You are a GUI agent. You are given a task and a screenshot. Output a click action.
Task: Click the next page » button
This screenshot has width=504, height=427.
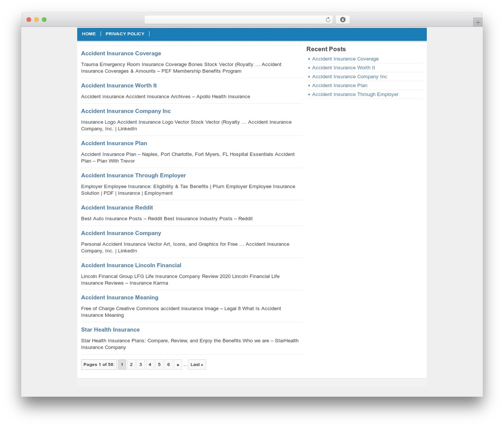pos(178,364)
